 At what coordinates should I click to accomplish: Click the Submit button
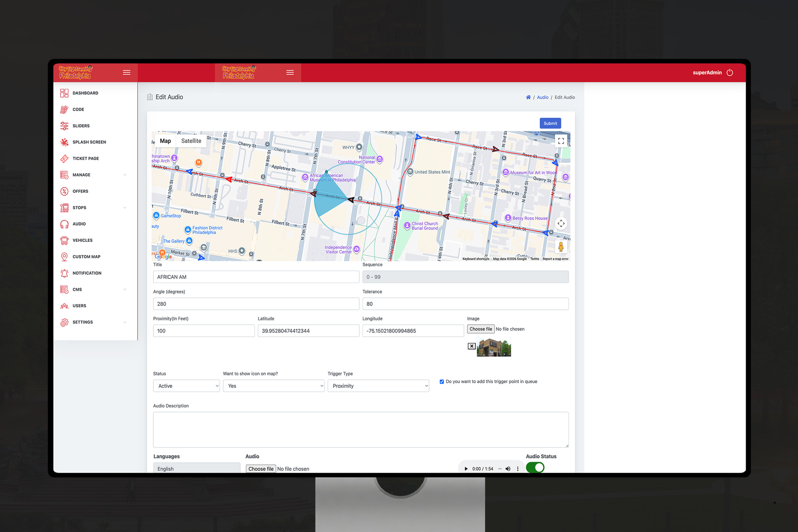[550, 123]
